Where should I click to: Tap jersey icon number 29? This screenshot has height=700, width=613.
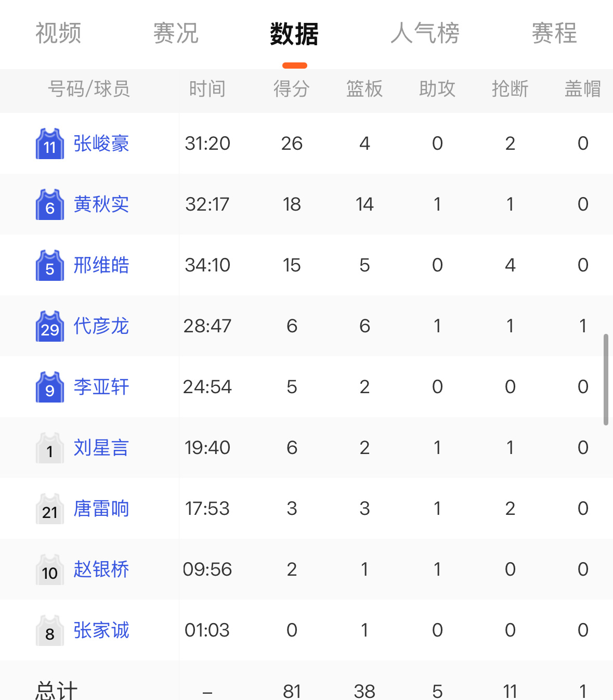click(x=50, y=326)
